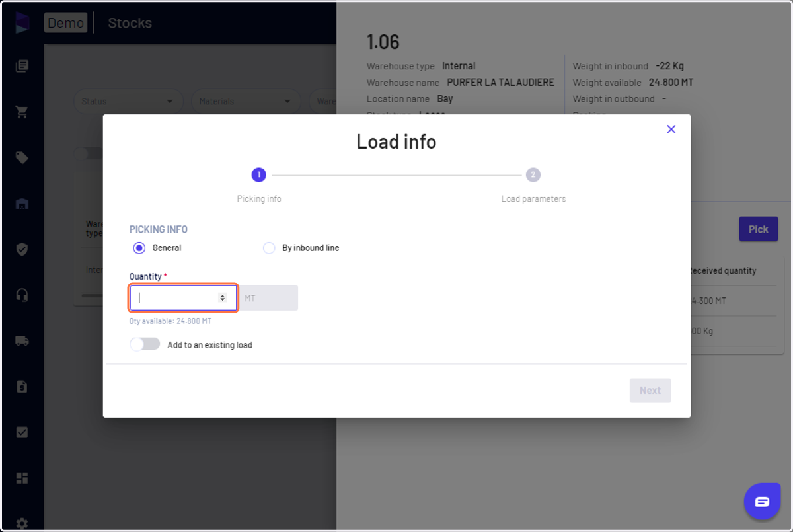793x532 pixels.
Task: Click the Next button
Action: point(650,391)
